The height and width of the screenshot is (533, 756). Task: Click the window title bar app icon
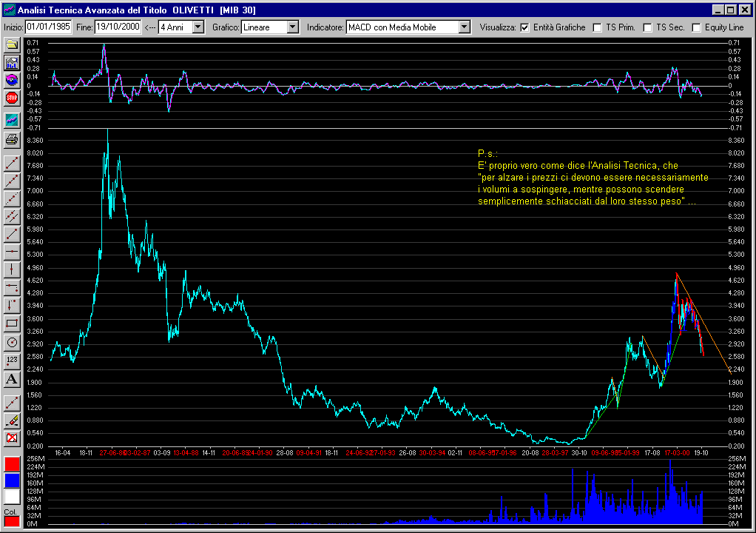[x=9, y=10]
